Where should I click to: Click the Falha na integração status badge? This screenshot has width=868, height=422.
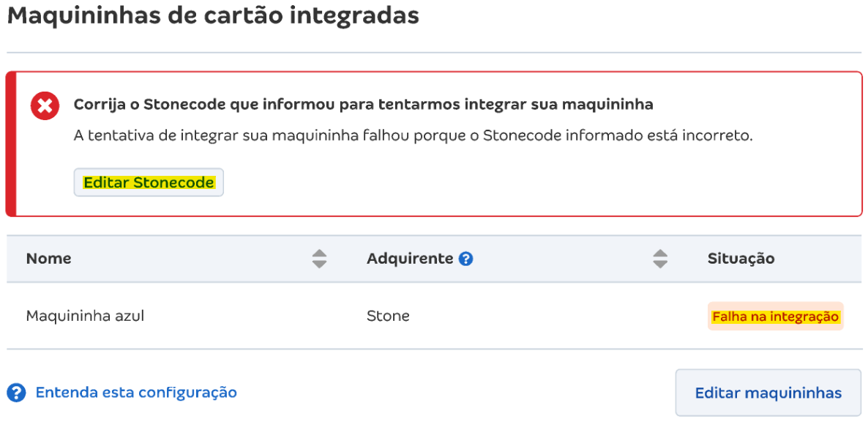click(775, 316)
